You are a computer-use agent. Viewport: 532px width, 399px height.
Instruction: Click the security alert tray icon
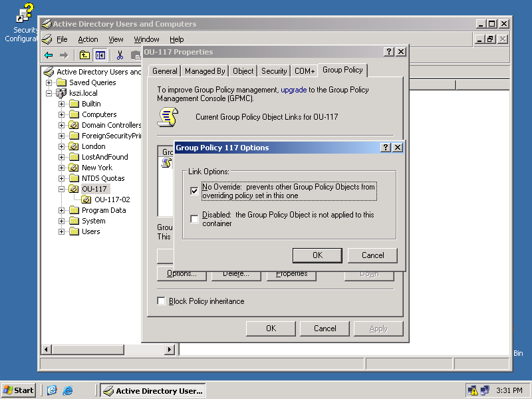472,390
